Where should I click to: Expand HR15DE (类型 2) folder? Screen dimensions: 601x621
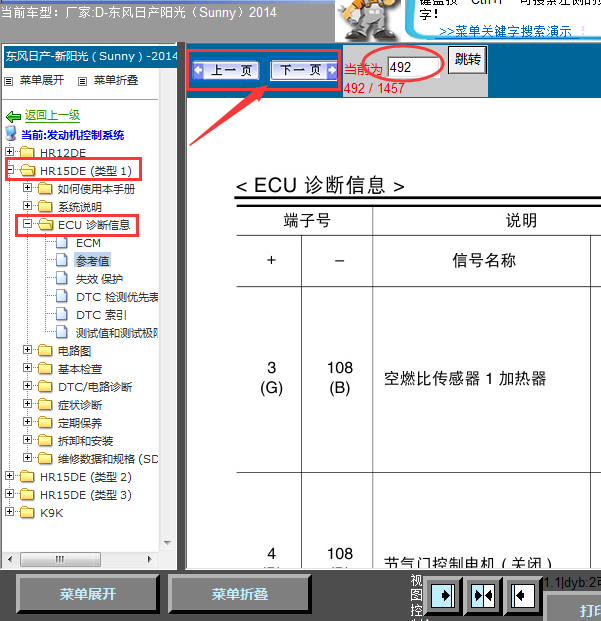tap(10, 476)
